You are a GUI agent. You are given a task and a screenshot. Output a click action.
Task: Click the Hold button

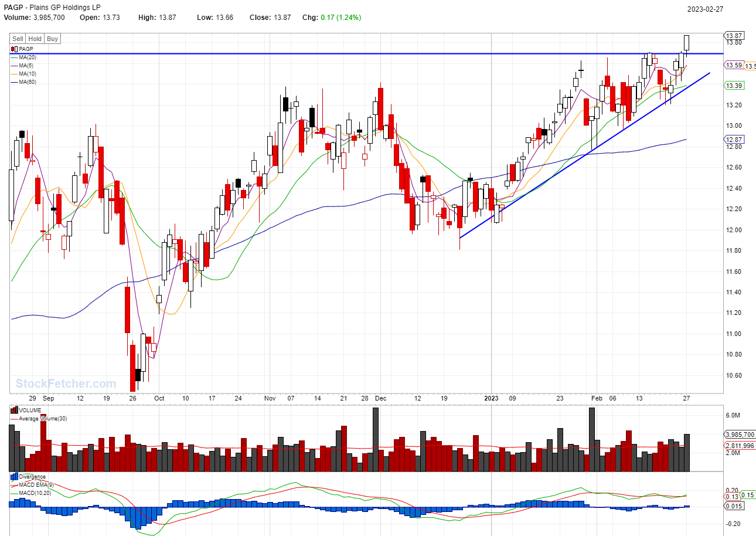[x=35, y=39]
